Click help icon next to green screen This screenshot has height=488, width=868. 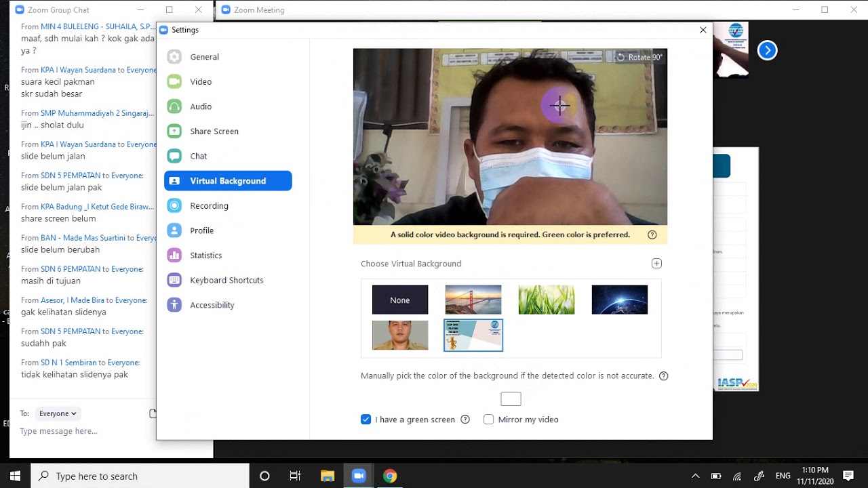465,420
